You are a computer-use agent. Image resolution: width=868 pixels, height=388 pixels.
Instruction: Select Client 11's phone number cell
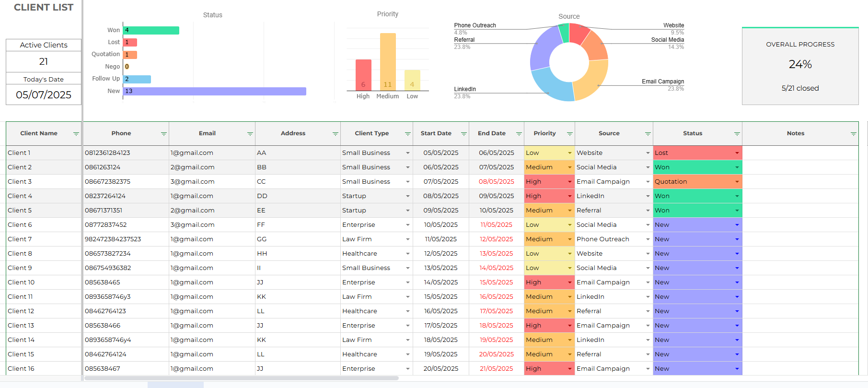click(x=126, y=297)
